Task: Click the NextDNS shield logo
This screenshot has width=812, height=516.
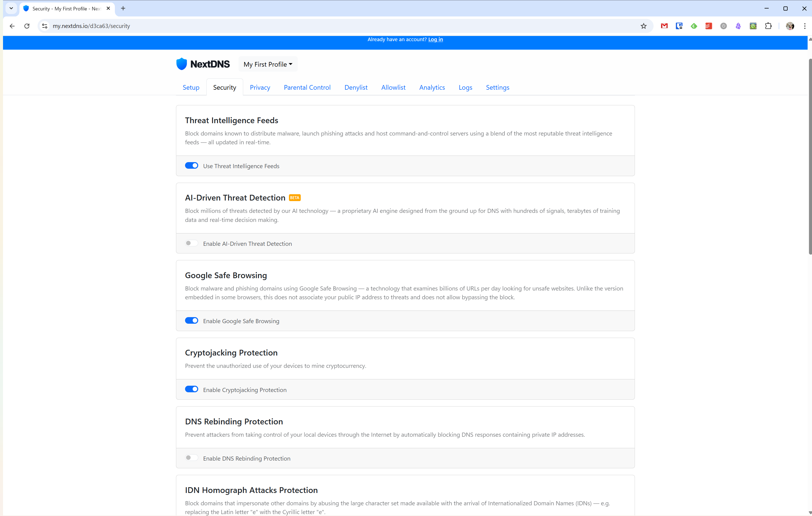Action: [182, 64]
